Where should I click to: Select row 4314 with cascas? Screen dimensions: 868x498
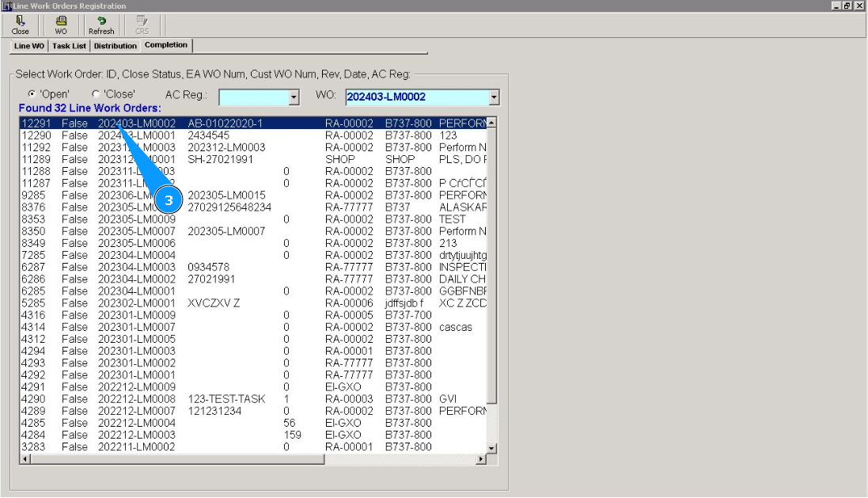pos(253,328)
